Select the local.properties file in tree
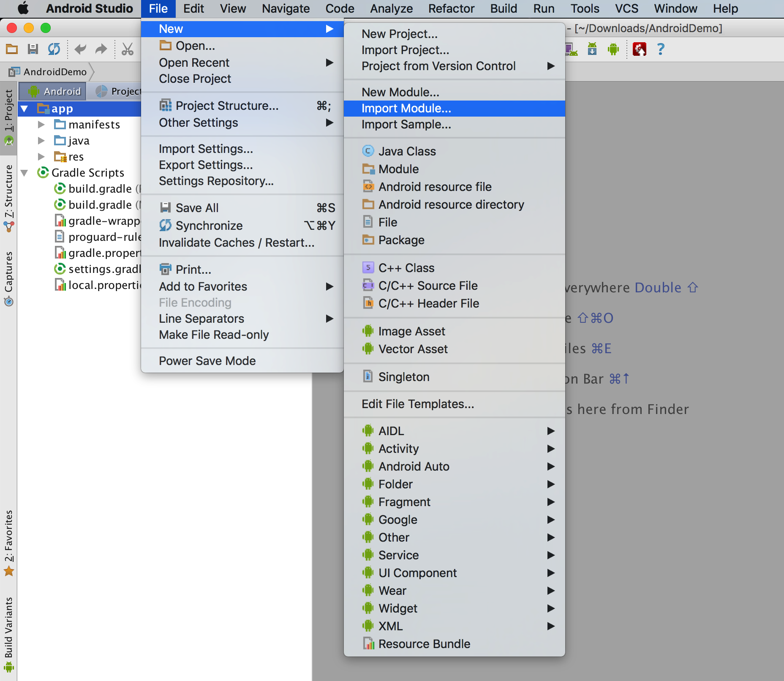784x681 pixels. coord(98,285)
